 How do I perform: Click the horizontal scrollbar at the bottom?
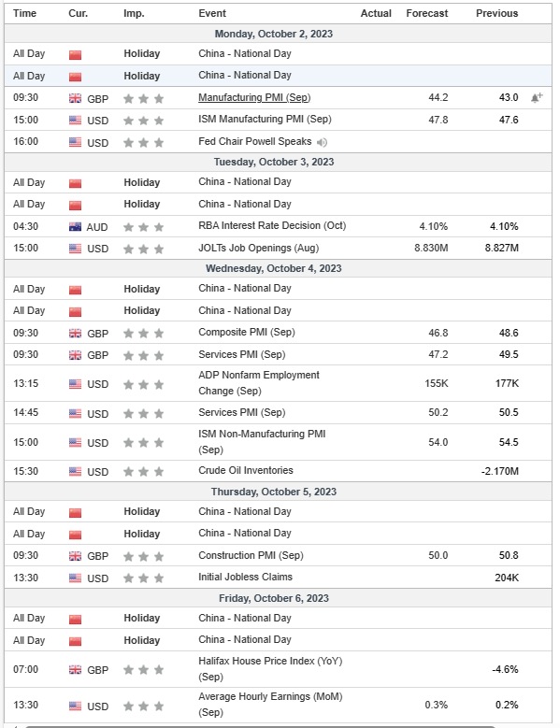pos(260,726)
